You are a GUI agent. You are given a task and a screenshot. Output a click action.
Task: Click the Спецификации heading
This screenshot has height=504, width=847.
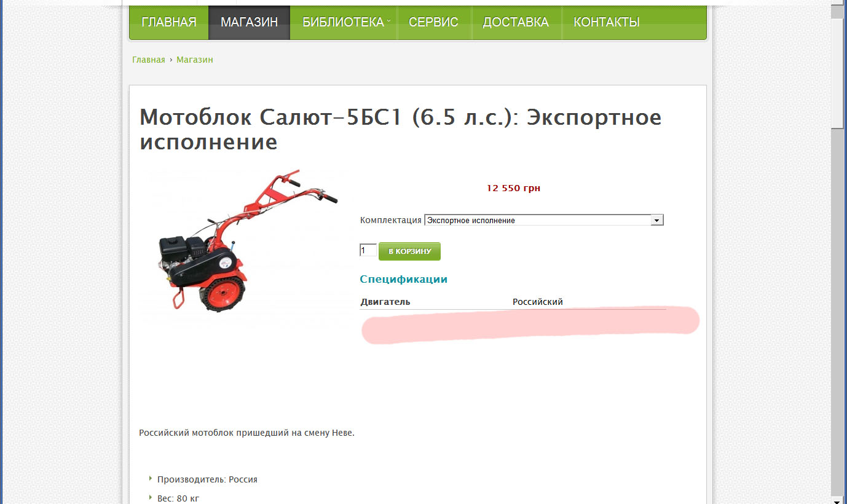pos(403,279)
